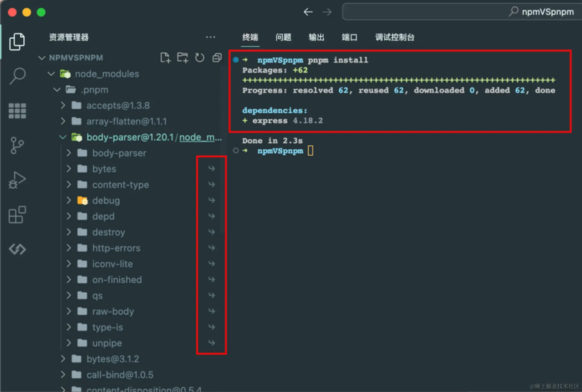Open the Extensions view
The image size is (582, 392).
coord(17,214)
